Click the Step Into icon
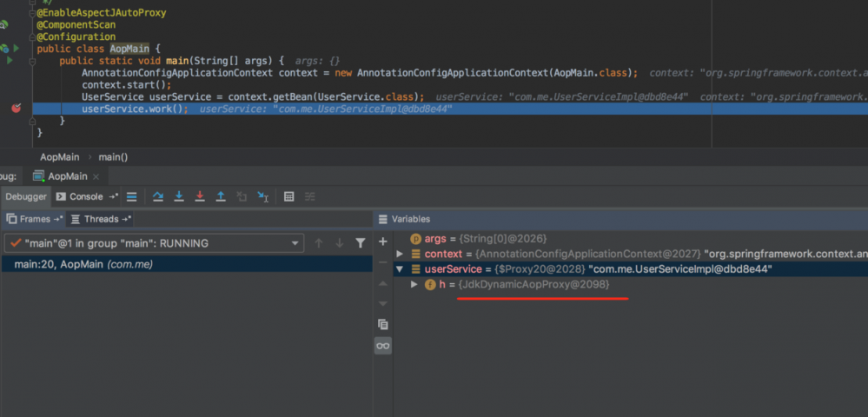868x417 pixels. pos(179,196)
